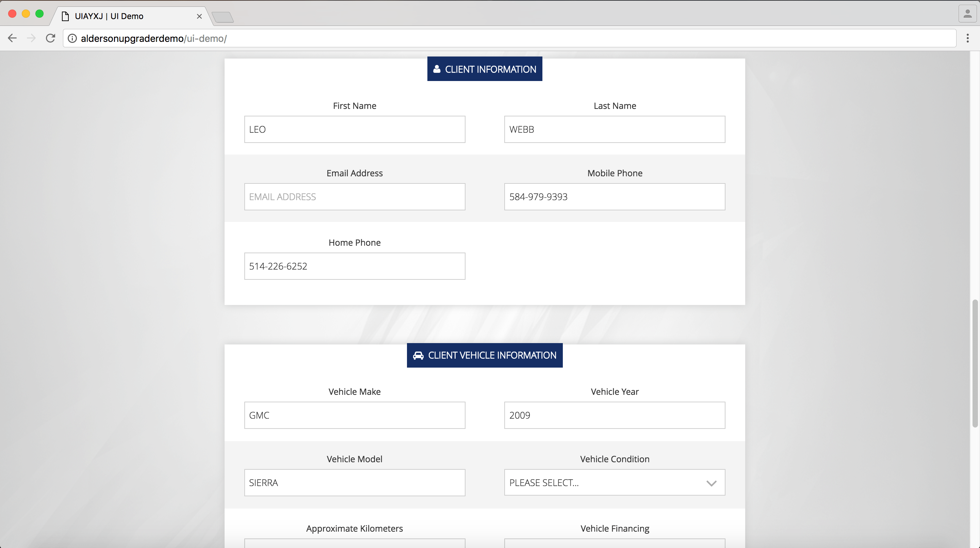Screen dimensions: 980x548
Task: Click the person icon in Client Information header
Action: click(x=437, y=69)
